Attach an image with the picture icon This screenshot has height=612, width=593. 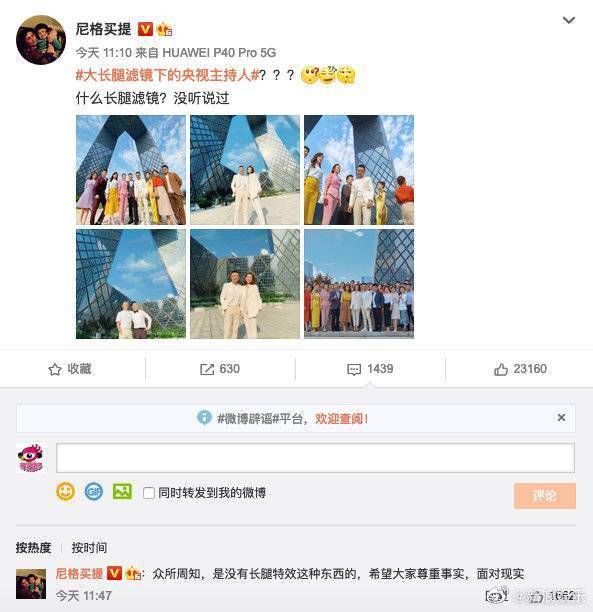click(122, 491)
